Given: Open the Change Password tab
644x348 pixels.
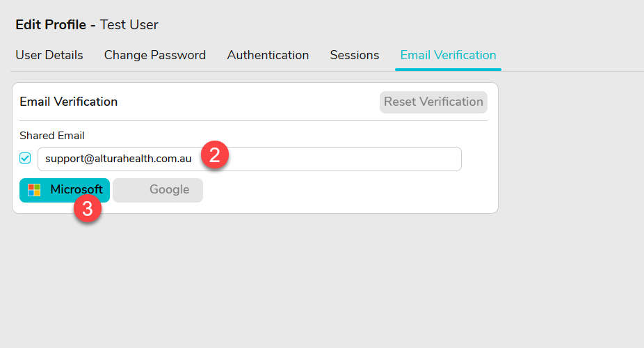Looking at the screenshot, I should coord(155,55).
